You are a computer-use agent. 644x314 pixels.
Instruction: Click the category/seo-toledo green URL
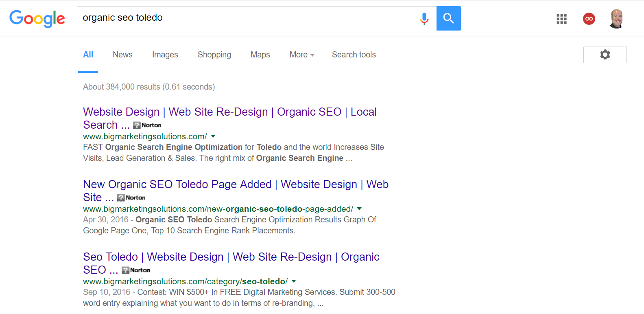(185, 281)
